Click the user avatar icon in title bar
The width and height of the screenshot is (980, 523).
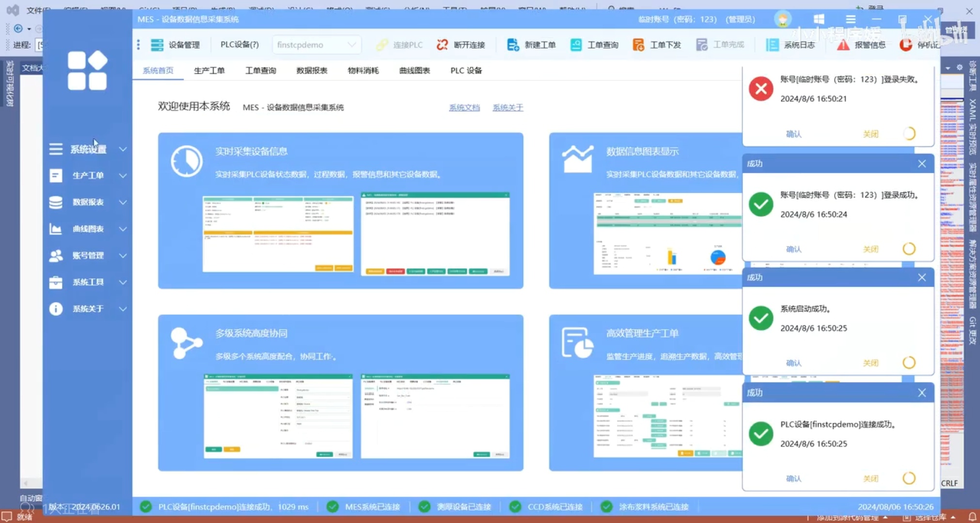tap(782, 19)
